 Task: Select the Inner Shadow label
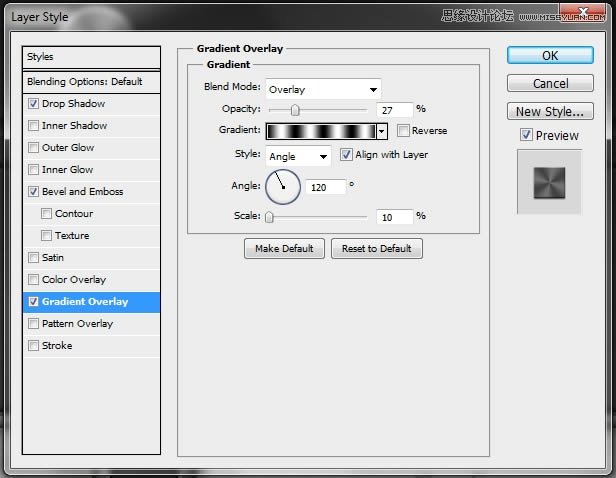(74, 126)
